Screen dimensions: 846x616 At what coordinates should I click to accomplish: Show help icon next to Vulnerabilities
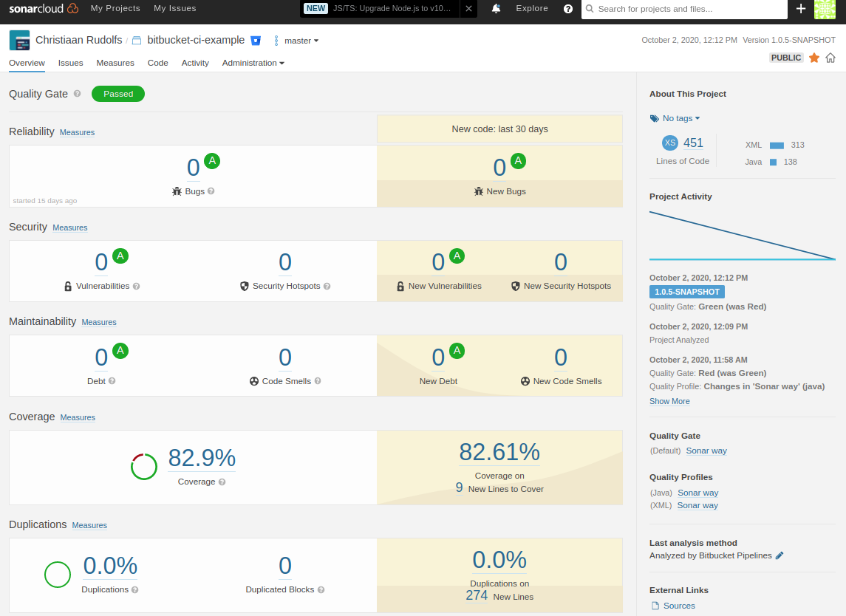click(x=137, y=287)
